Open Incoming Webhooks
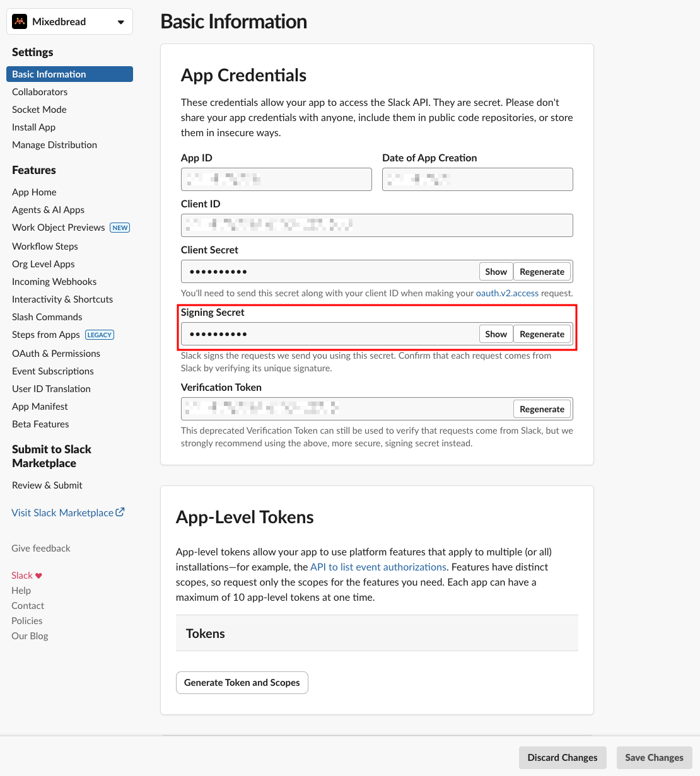This screenshot has width=700, height=776. (x=54, y=282)
